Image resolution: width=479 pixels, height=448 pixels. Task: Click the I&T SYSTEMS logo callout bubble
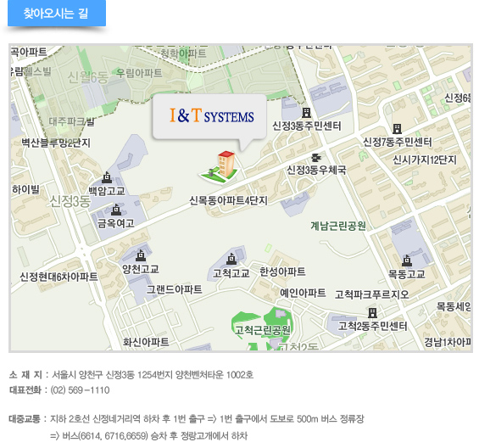[209, 117]
